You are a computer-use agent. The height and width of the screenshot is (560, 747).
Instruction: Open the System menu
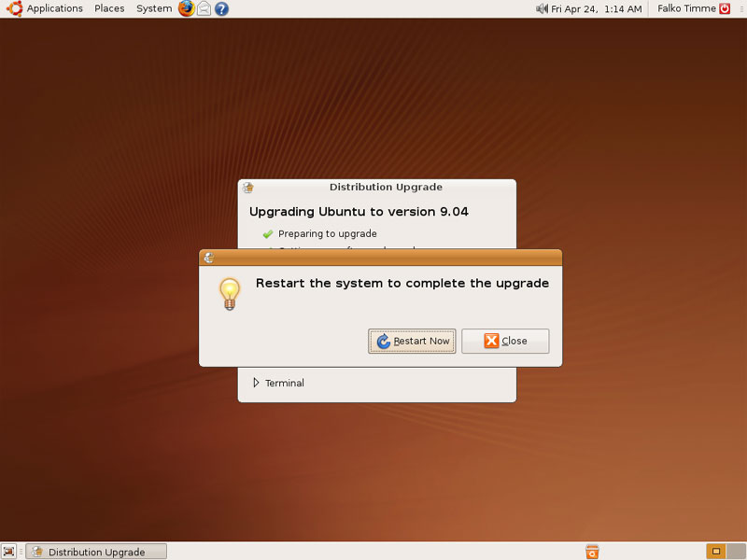click(x=154, y=8)
